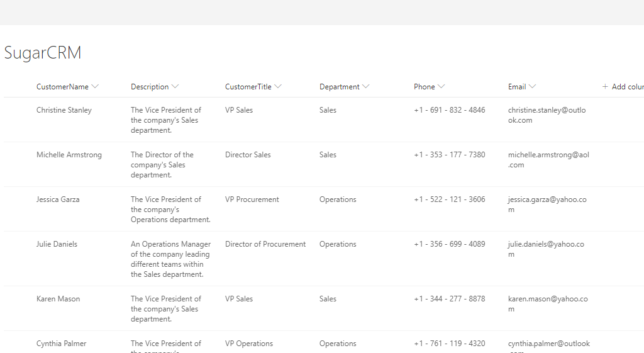Click christine.stanley@outlook.com email cell
Screen dimensions: 644x353
click(x=547, y=115)
